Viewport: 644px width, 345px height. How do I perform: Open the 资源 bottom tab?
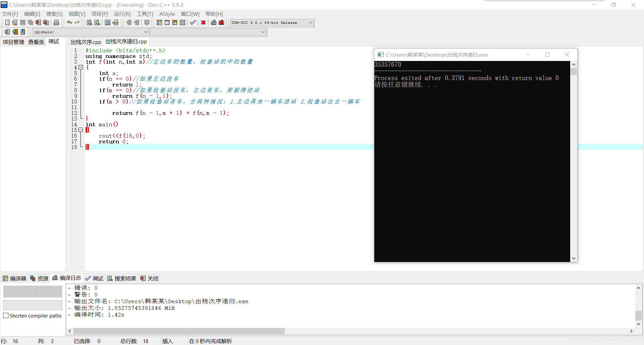pyautogui.click(x=39, y=278)
